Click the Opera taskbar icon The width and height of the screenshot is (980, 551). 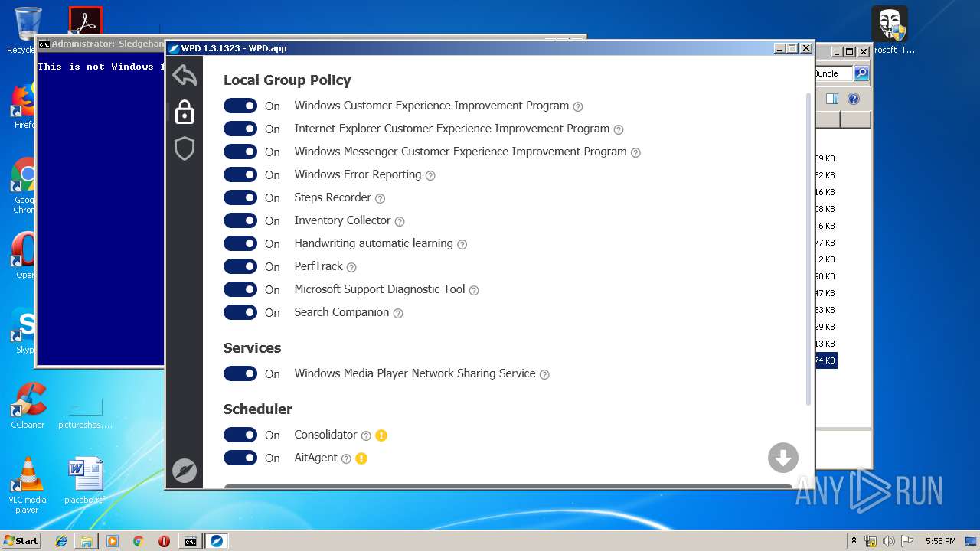tap(164, 541)
